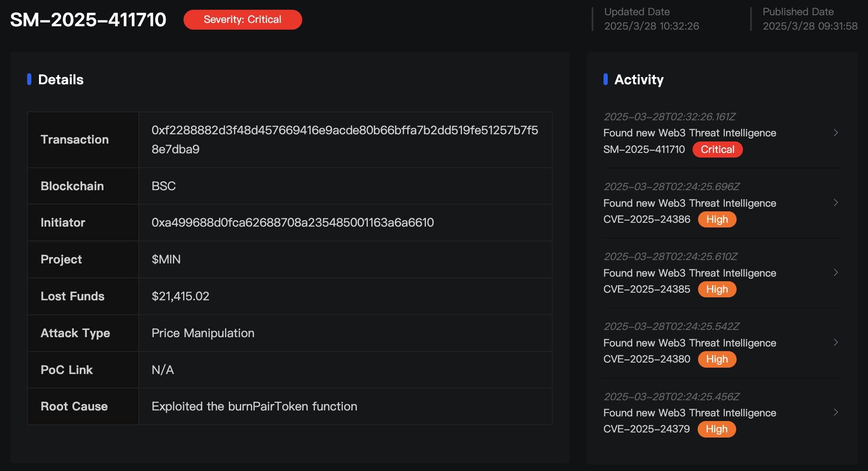Click the Critical tag in Activity list
The height and width of the screenshot is (471, 868).
(x=717, y=150)
